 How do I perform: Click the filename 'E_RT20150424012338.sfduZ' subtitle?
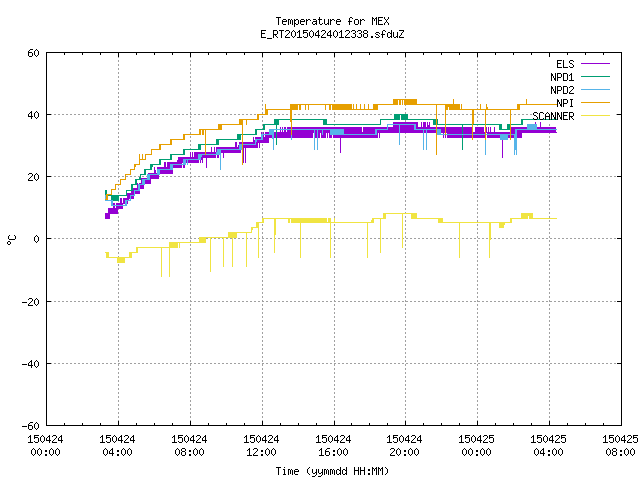coord(332,34)
